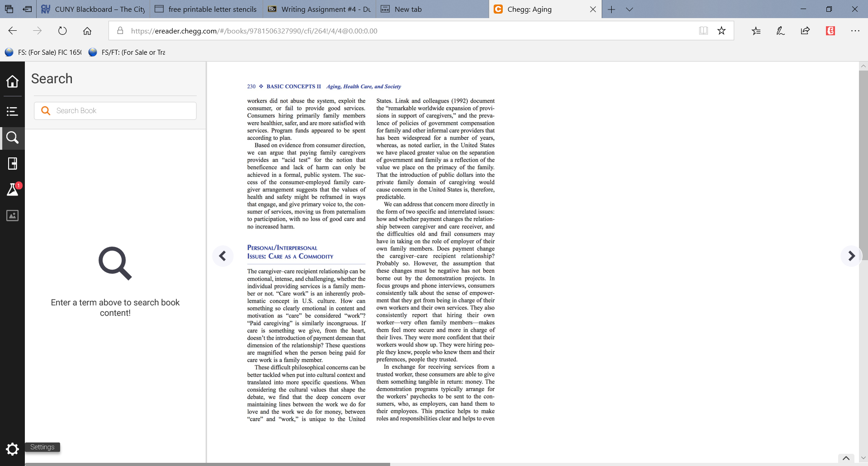Open the tabs you've set aside icon

(9, 9)
